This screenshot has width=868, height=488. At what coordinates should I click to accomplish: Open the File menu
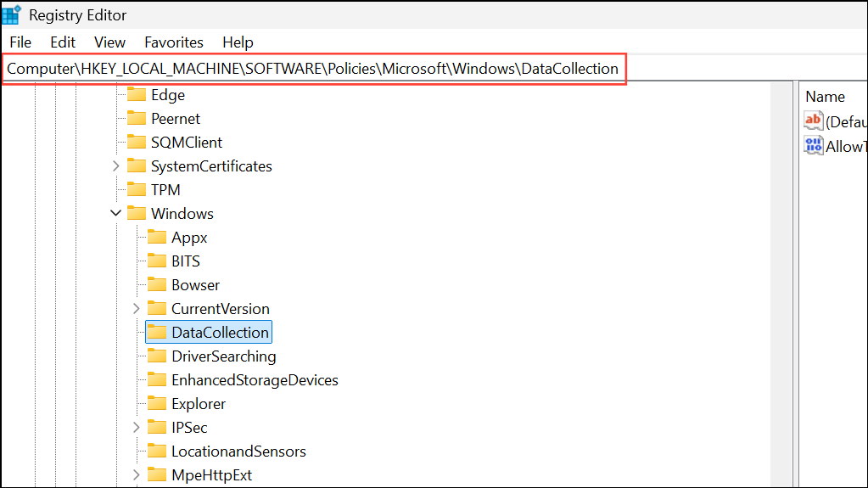(20, 42)
